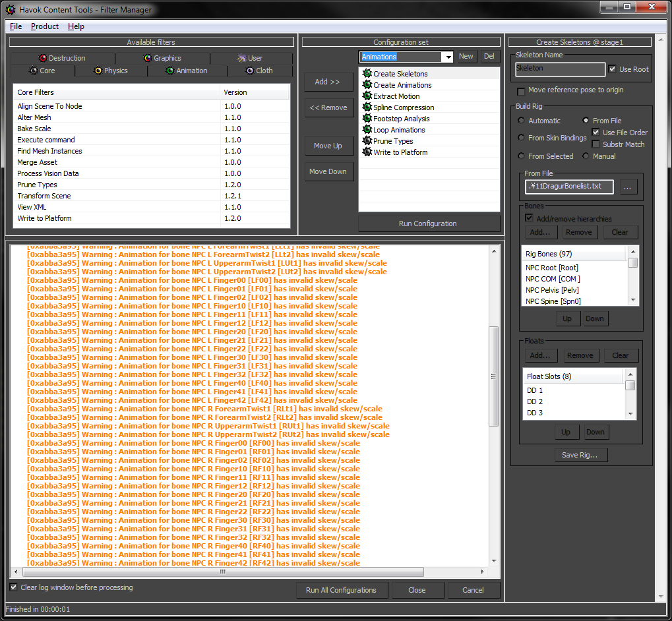
Task: Select the Manual build rig option
Action: (586, 156)
